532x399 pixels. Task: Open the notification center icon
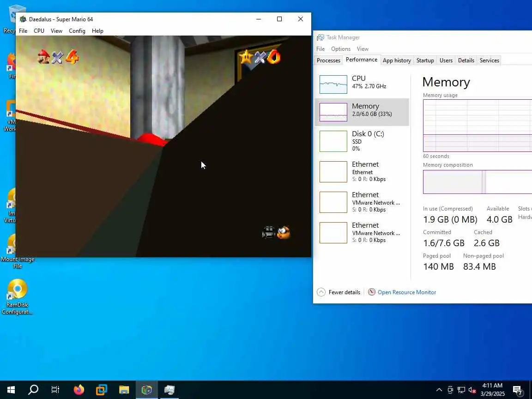point(517,390)
